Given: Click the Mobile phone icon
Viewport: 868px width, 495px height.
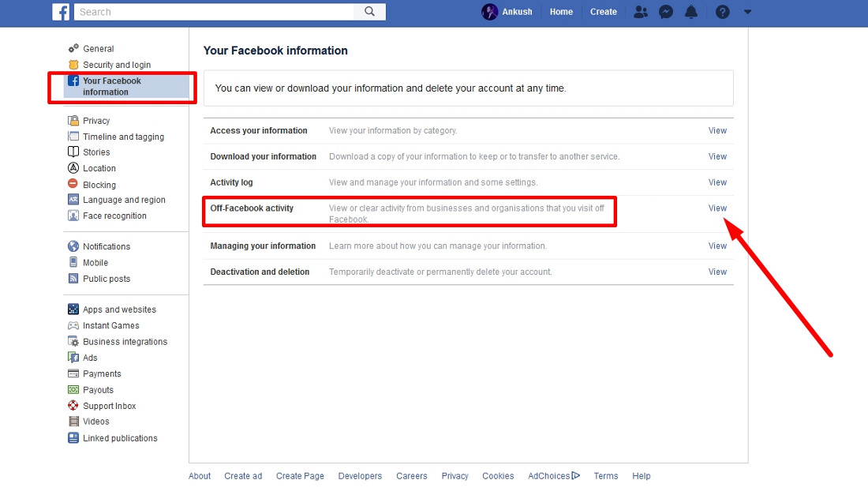Looking at the screenshot, I should click(73, 262).
